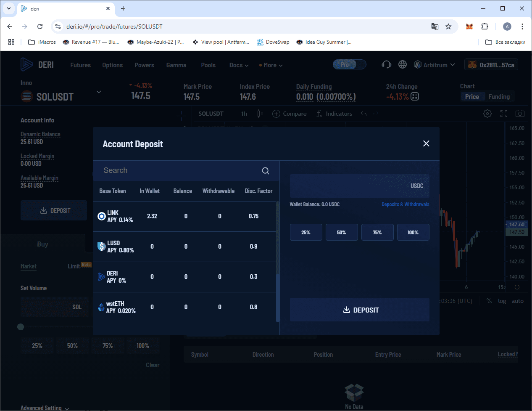Toggle the Pro mode switch

tap(349, 64)
